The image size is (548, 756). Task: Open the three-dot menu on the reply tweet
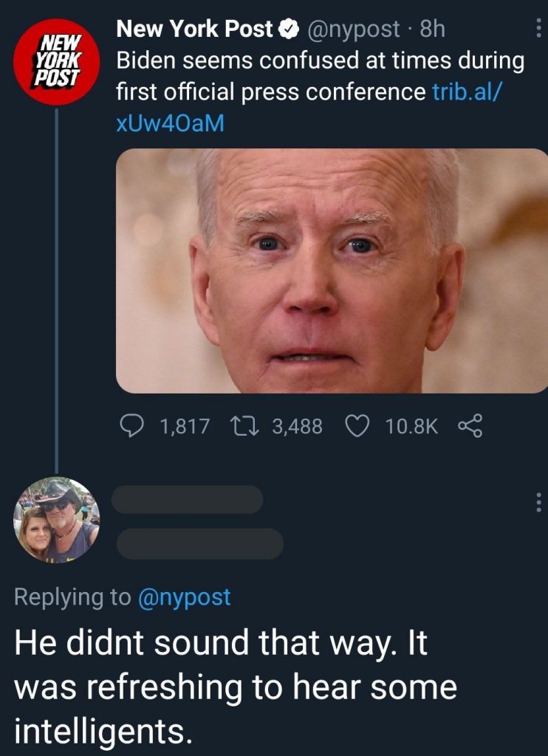[x=538, y=503]
